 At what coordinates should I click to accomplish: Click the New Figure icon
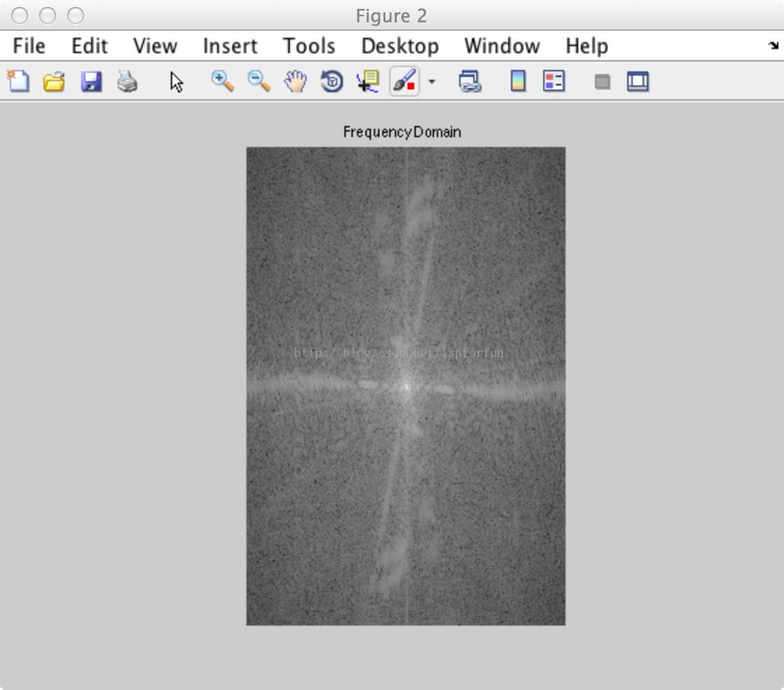(18, 81)
